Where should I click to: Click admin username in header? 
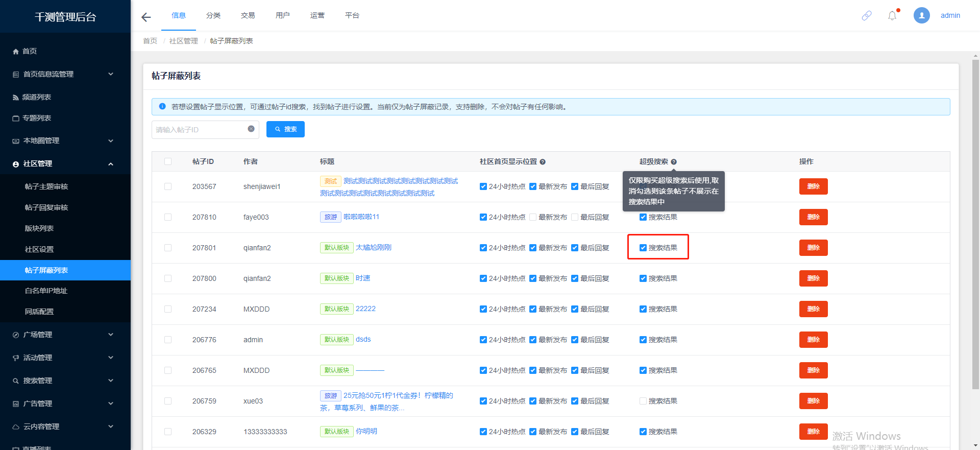[950, 15]
